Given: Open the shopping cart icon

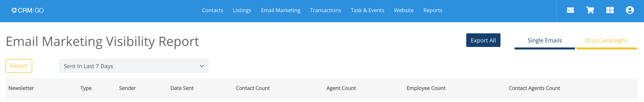Looking at the screenshot, I should point(590,10).
